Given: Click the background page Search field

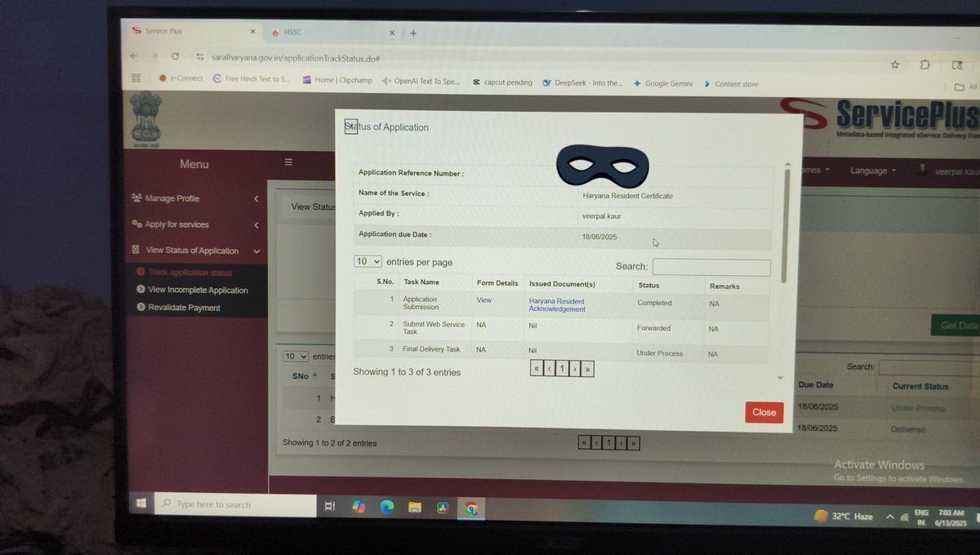Looking at the screenshot, I should (x=929, y=367).
